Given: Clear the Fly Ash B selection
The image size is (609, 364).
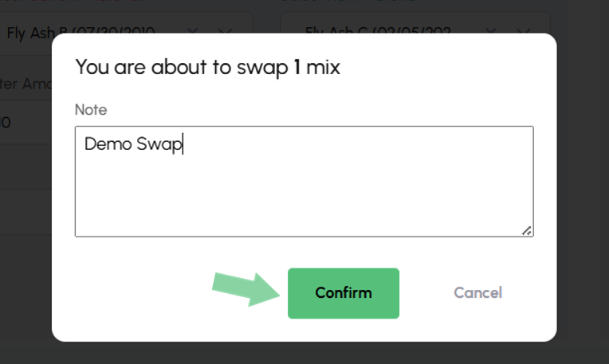Looking at the screenshot, I should (x=192, y=32).
